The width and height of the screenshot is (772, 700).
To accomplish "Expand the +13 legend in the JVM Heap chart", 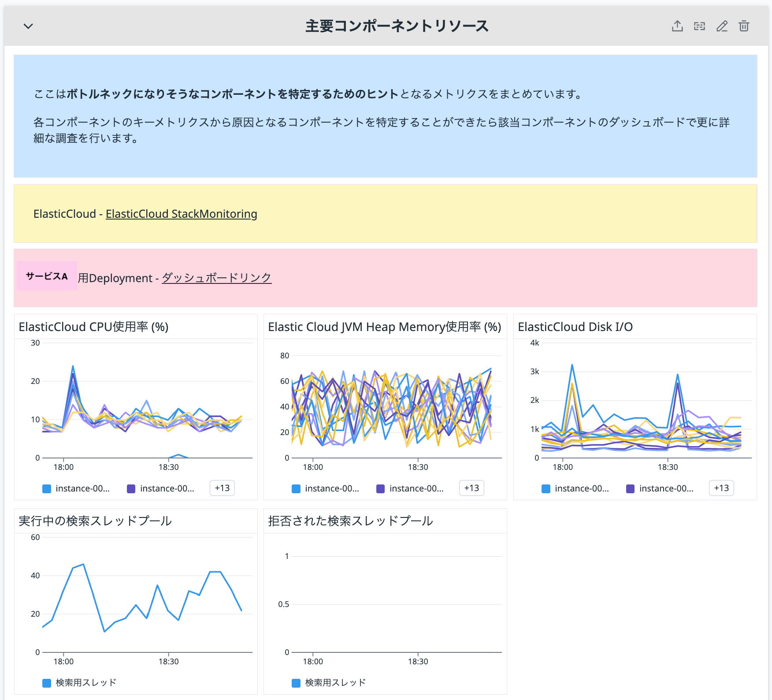I will pyautogui.click(x=471, y=488).
